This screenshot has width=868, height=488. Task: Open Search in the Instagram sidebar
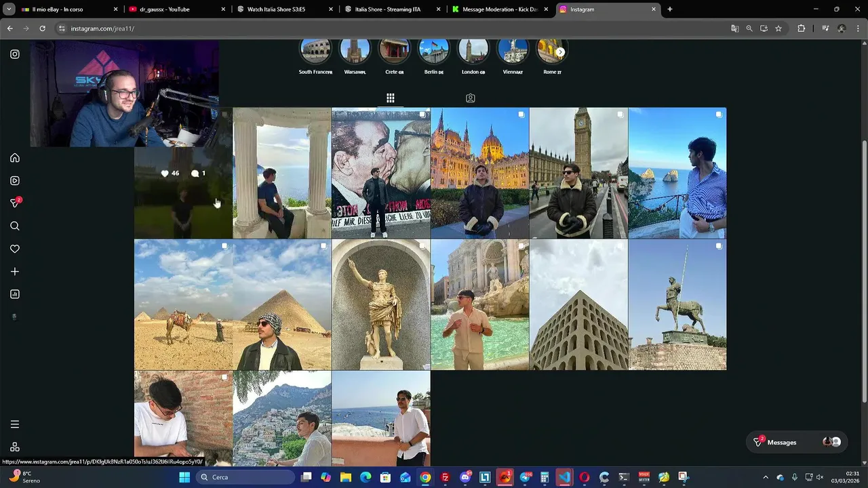(x=15, y=226)
